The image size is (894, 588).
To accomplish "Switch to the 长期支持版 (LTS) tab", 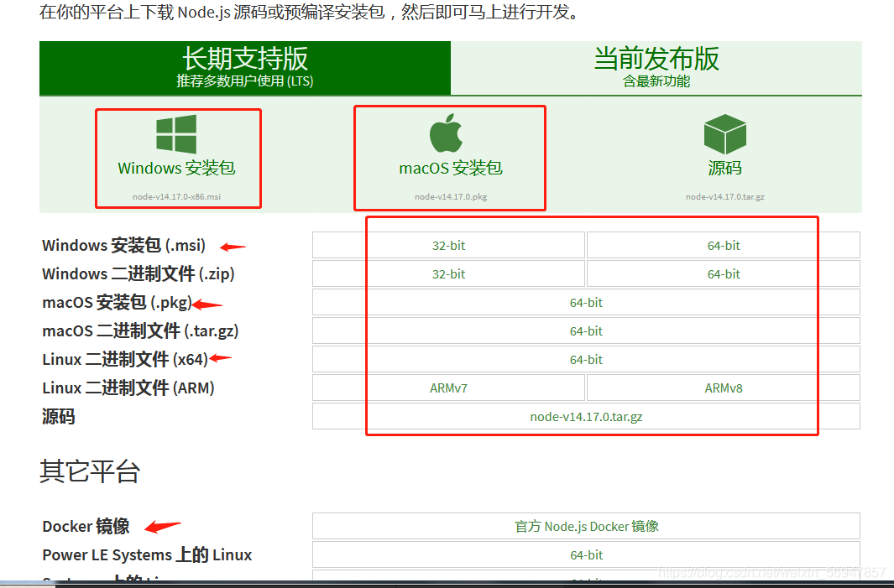I will pos(245,68).
